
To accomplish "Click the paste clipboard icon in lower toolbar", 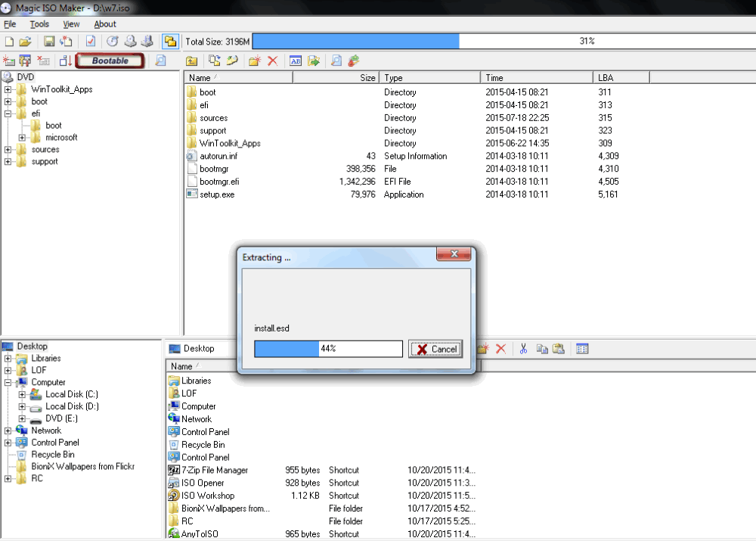I will point(559,349).
